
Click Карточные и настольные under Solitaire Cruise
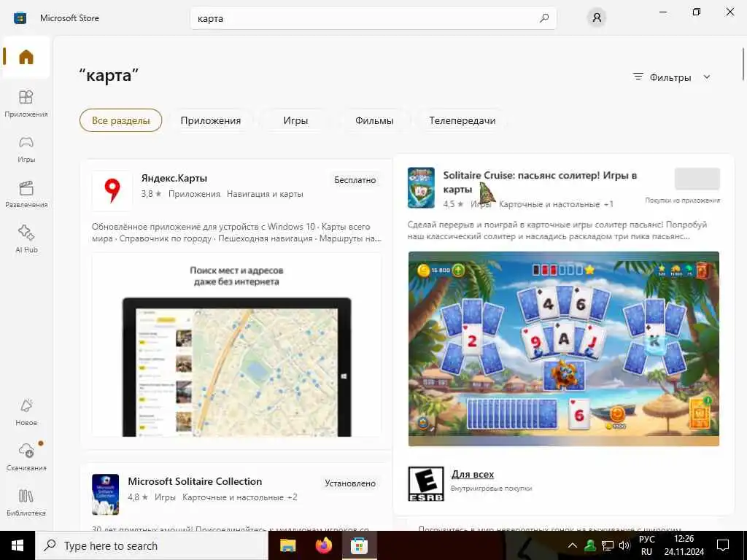click(549, 204)
